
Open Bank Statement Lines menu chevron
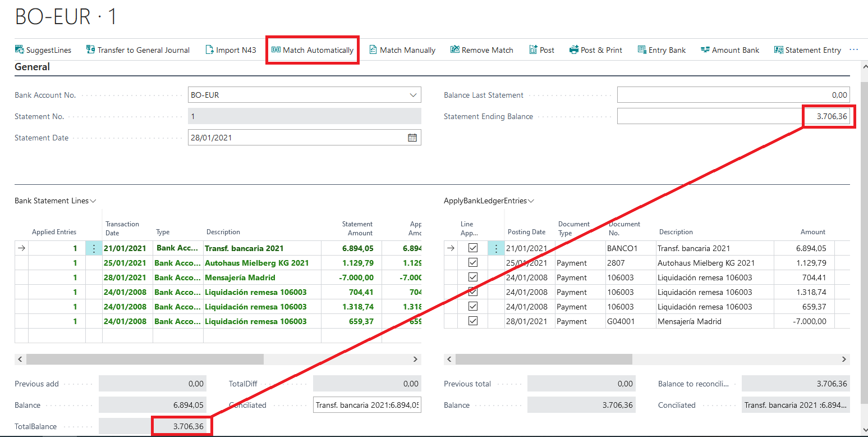[93, 201]
